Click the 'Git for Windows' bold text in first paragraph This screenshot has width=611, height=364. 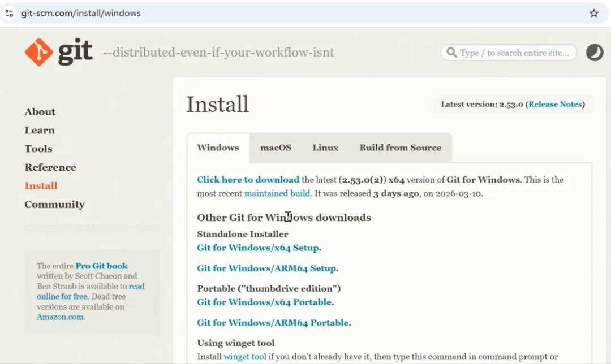pos(483,180)
